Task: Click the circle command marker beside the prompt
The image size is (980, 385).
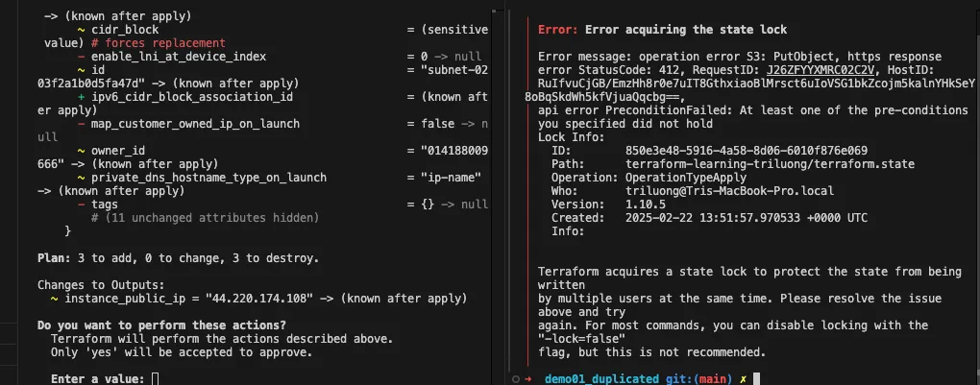Action: pyautogui.click(x=516, y=378)
